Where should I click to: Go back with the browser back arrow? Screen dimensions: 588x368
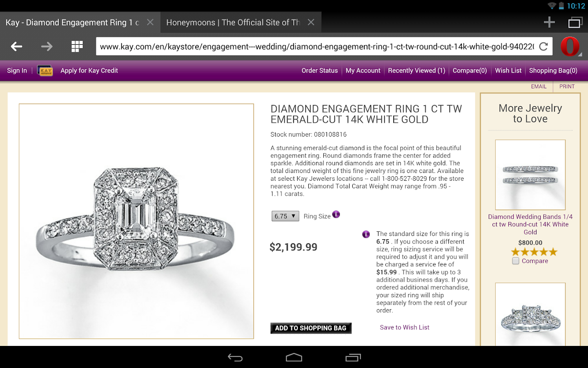17,47
